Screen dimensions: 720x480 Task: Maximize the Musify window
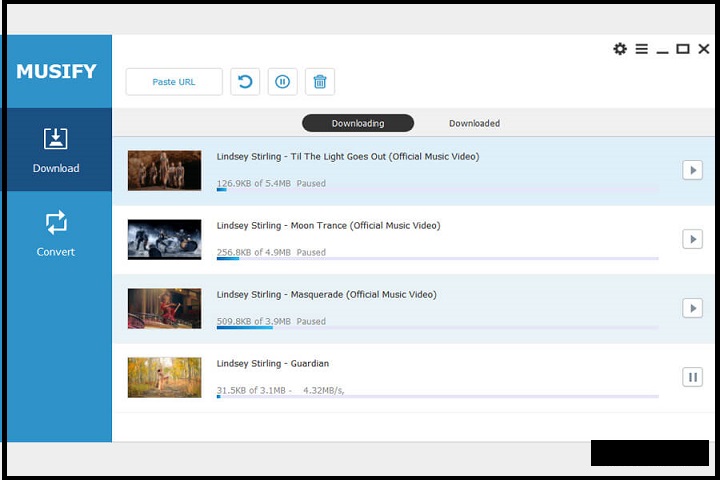pos(683,49)
